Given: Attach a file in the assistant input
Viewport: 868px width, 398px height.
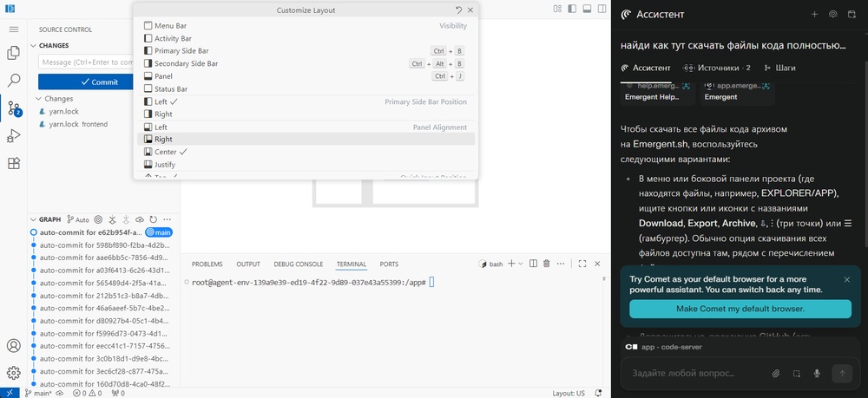Looking at the screenshot, I should (x=776, y=373).
